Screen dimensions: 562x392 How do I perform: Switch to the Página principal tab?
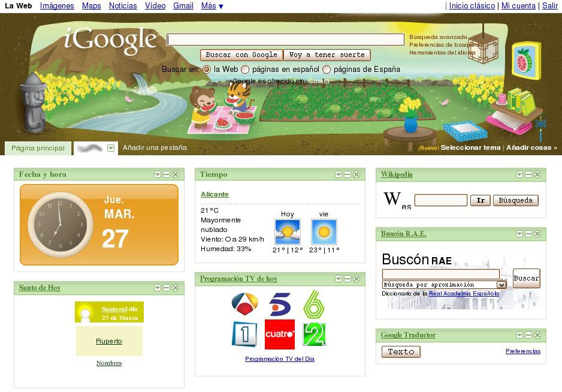tap(38, 148)
